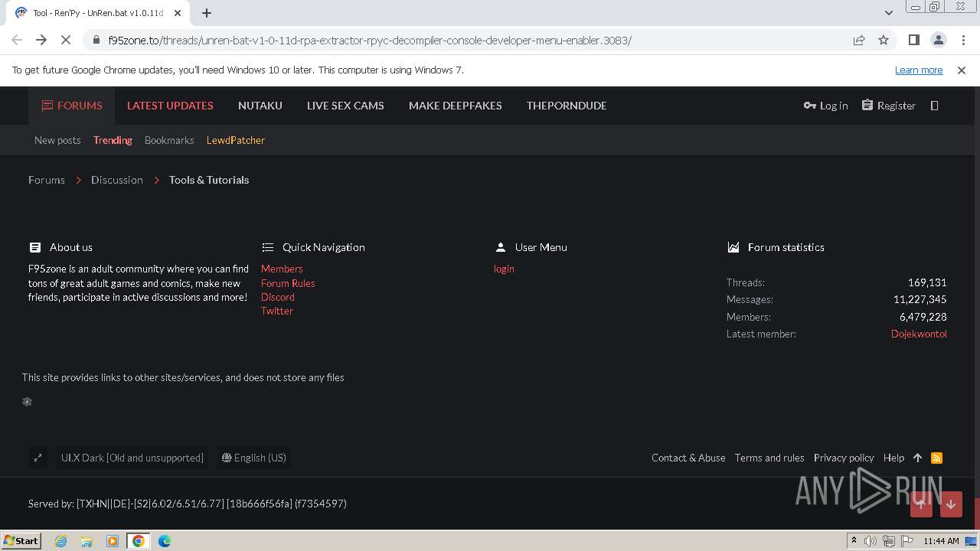Open the THEPORNDUDE menu item
Screen dimensions: 980x551
567,106
